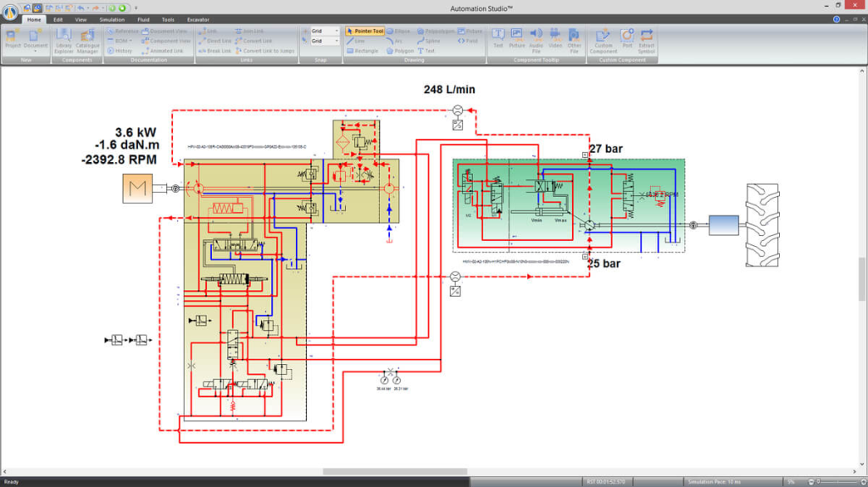The height and width of the screenshot is (487, 868).
Task: Open the Library Explorer
Action: point(64,41)
